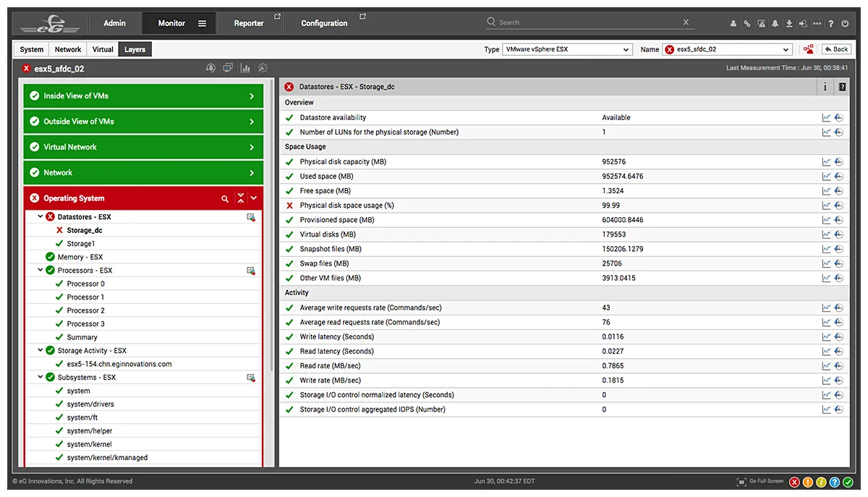Open graph icon for Datastore availability
This screenshot has width=868, height=497.
(826, 118)
